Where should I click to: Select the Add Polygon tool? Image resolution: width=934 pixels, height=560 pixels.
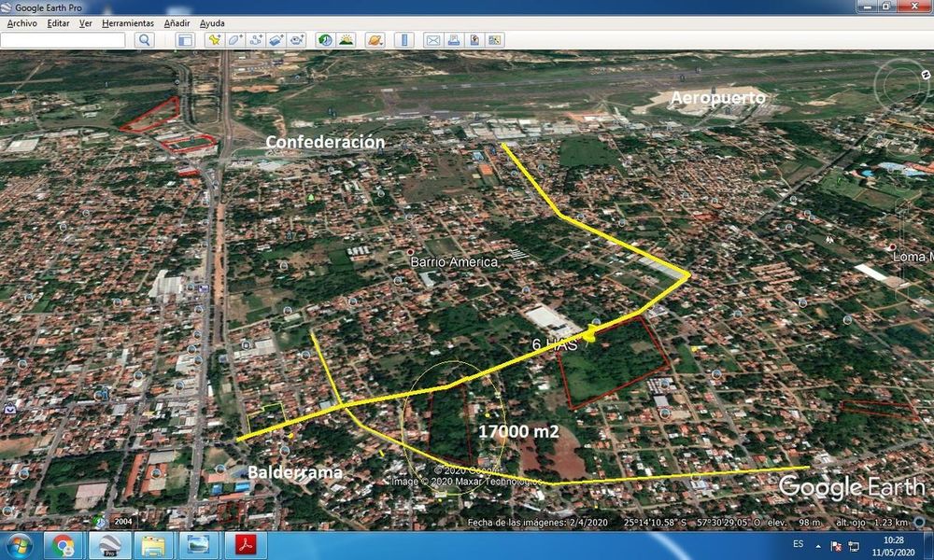click(x=234, y=40)
